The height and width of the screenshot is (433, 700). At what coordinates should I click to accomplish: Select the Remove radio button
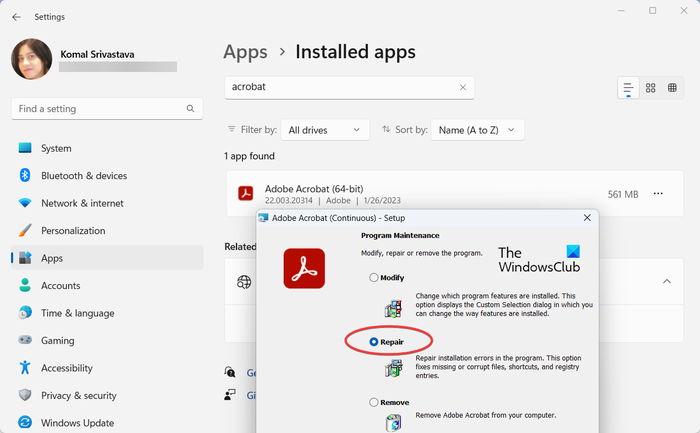coord(374,402)
